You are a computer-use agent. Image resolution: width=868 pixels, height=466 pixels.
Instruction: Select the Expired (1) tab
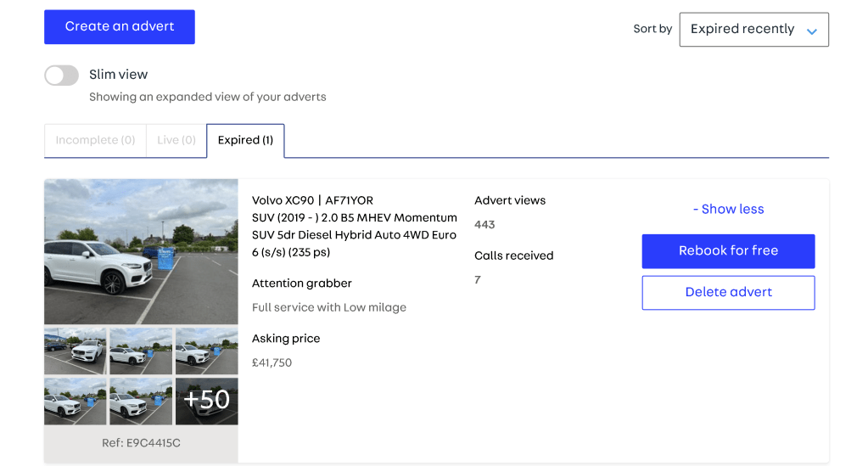pos(245,140)
